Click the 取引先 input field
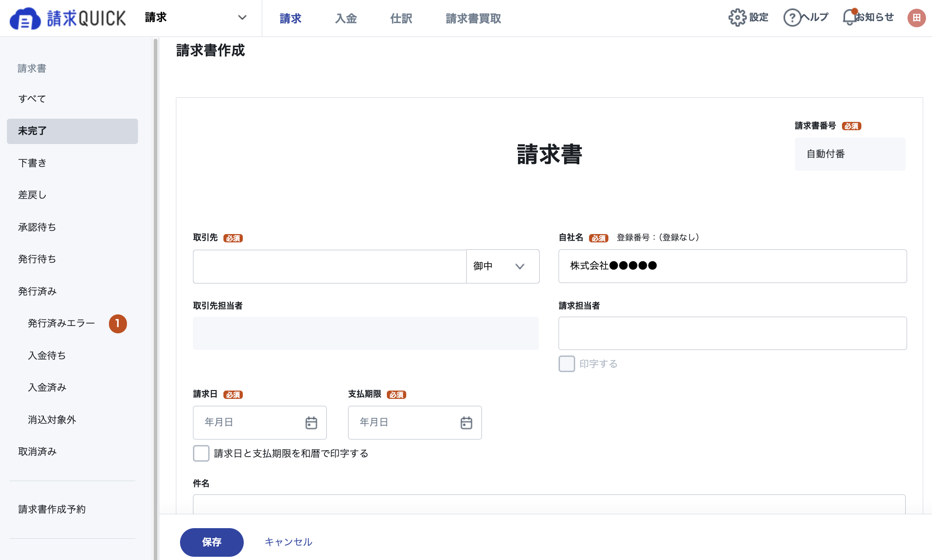This screenshot has height=560, width=932. point(330,266)
